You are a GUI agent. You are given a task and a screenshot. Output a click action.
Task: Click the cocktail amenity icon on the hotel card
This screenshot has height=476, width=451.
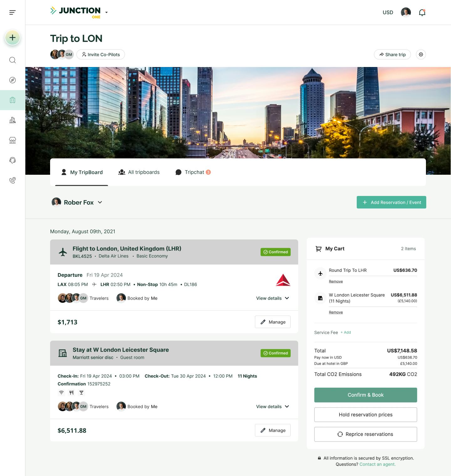(x=81, y=392)
